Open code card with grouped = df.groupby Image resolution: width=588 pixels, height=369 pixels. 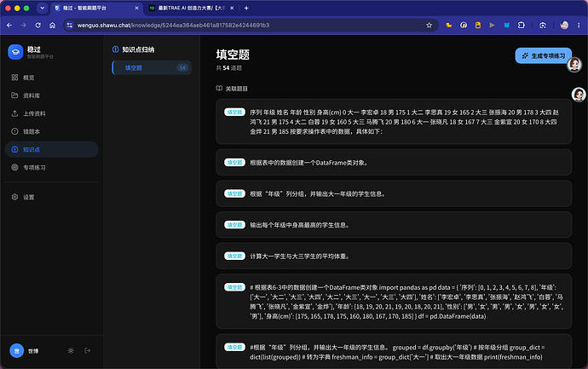pyautogui.click(x=394, y=351)
